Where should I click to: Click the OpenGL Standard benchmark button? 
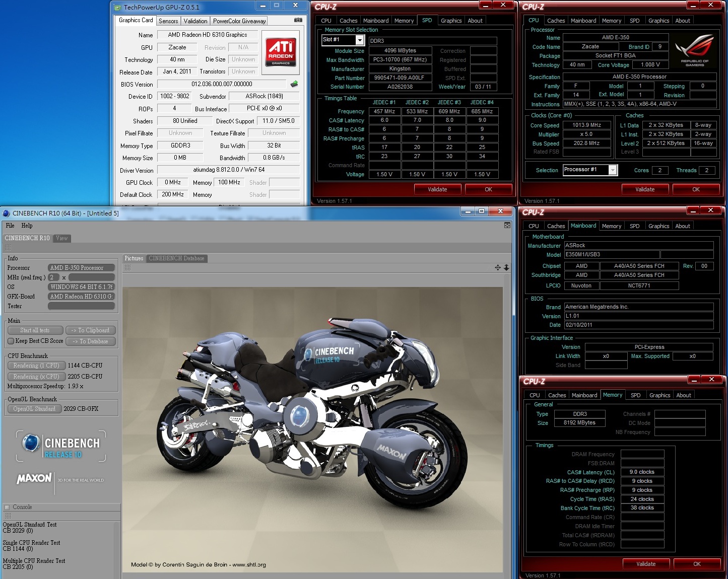[34, 409]
